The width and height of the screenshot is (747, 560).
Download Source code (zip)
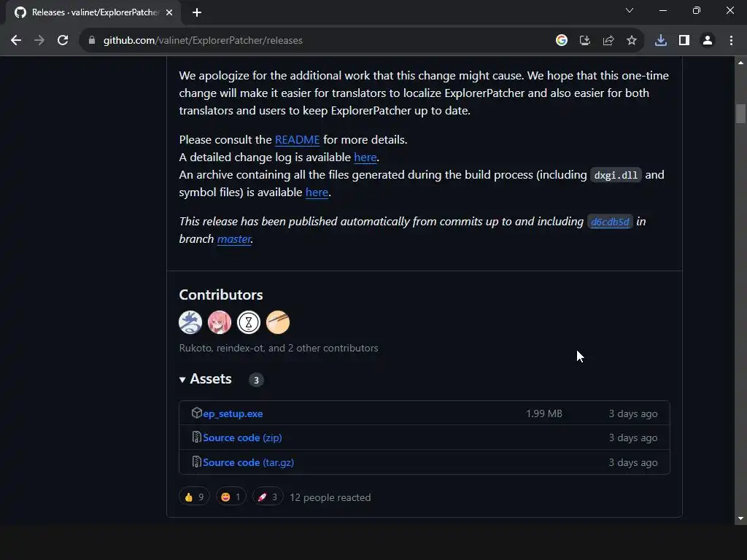point(242,437)
